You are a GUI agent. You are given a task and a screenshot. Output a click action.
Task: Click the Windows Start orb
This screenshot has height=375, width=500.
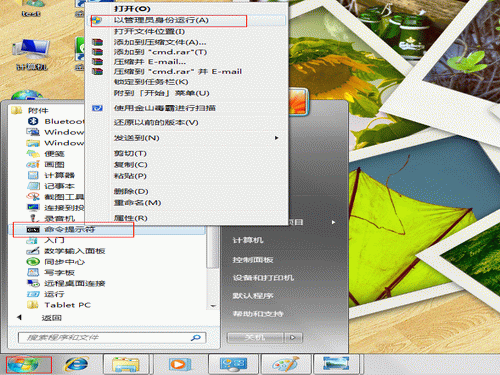[23, 364]
